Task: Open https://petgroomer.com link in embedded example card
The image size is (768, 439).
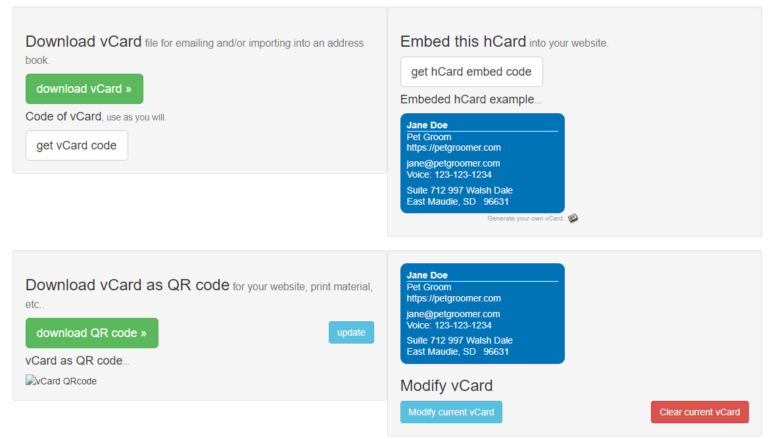Action: pos(454,147)
